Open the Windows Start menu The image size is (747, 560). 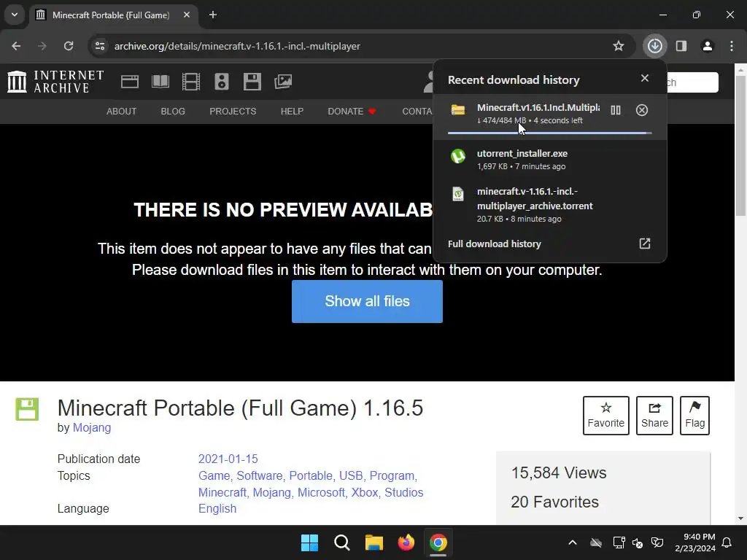[x=309, y=542]
